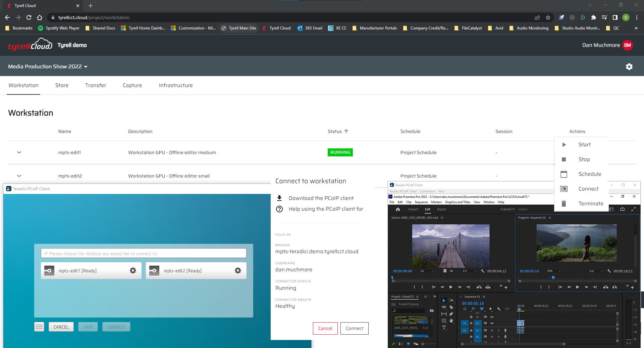Open timeline display settings wrench
Screen dimensions: 644x348
tap(499, 309)
